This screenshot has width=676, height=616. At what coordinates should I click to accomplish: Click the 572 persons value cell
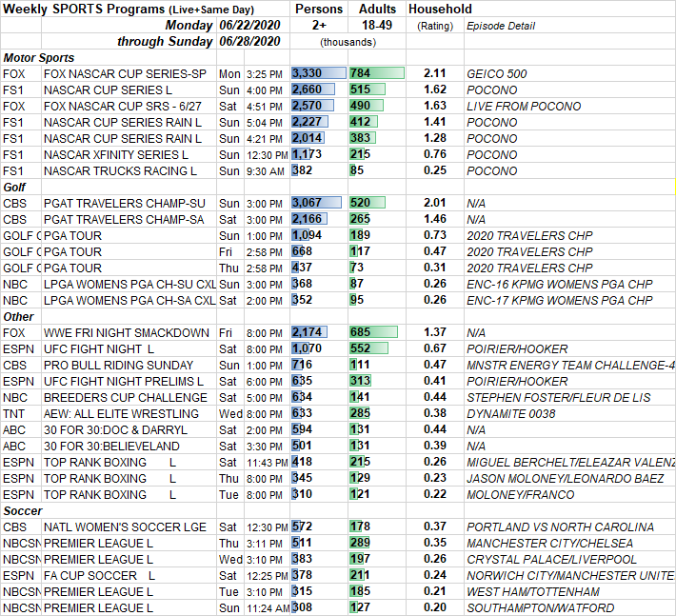coord(319,527)
